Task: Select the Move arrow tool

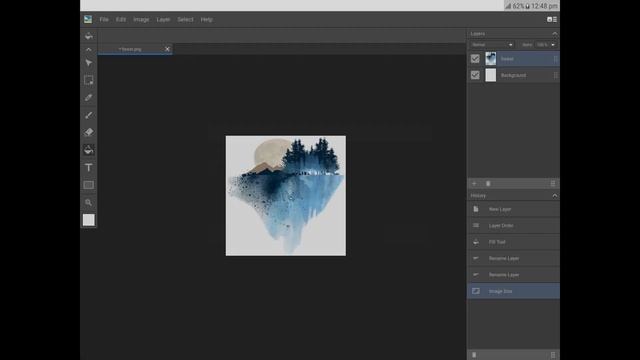Action: pyautogui.click(x=89, y=63)
